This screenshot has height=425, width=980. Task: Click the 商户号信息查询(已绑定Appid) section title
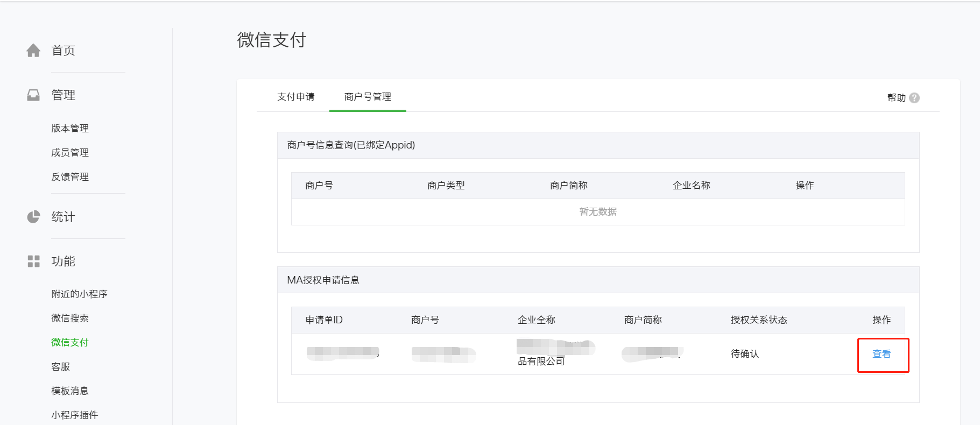[351, 145]
